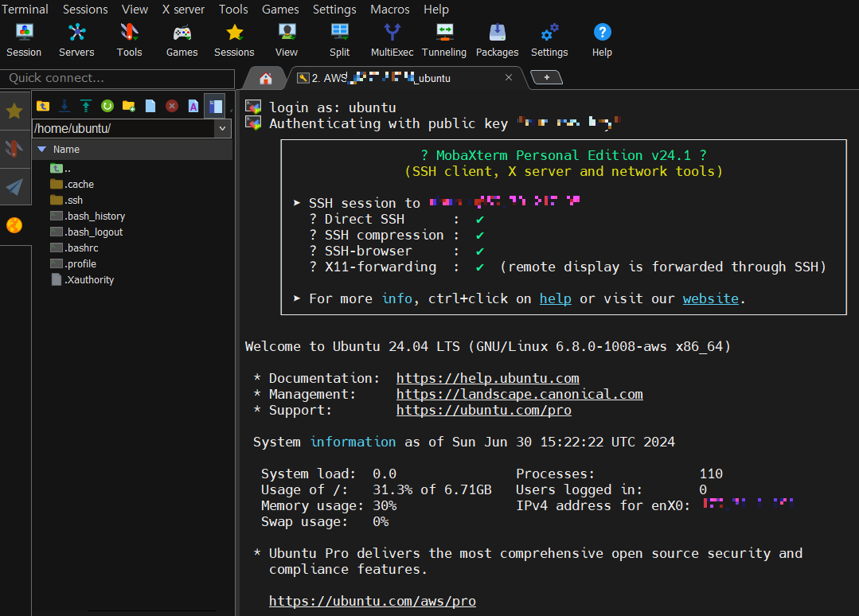This screenshot has width=859, height=616.
Task: Open the ubuntu.com/aws/pro link
Action: pyautogui.click(x=373, y=601)
